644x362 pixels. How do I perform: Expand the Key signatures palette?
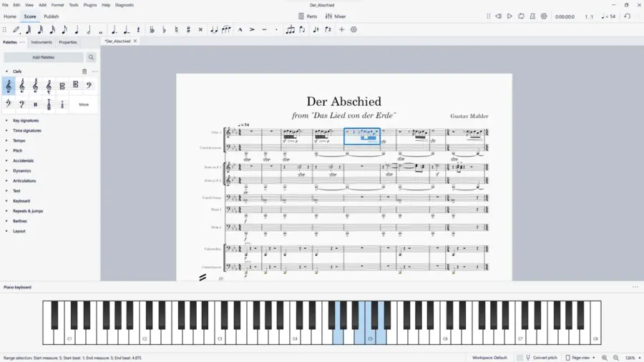[x=6, y=121]
